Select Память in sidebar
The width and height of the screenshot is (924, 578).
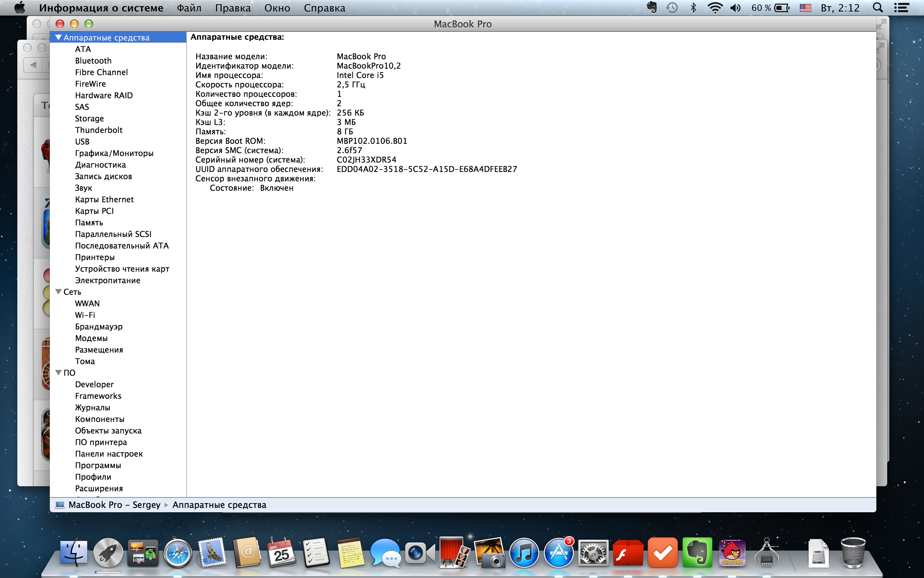click(89, 223)
